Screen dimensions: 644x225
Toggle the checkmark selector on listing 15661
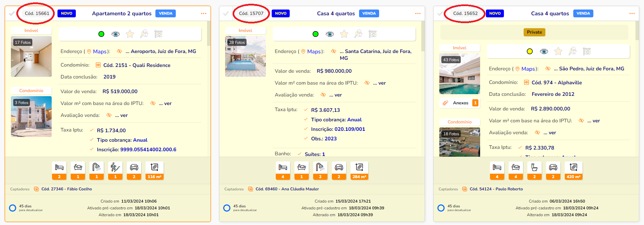click(x=12, y=14)
